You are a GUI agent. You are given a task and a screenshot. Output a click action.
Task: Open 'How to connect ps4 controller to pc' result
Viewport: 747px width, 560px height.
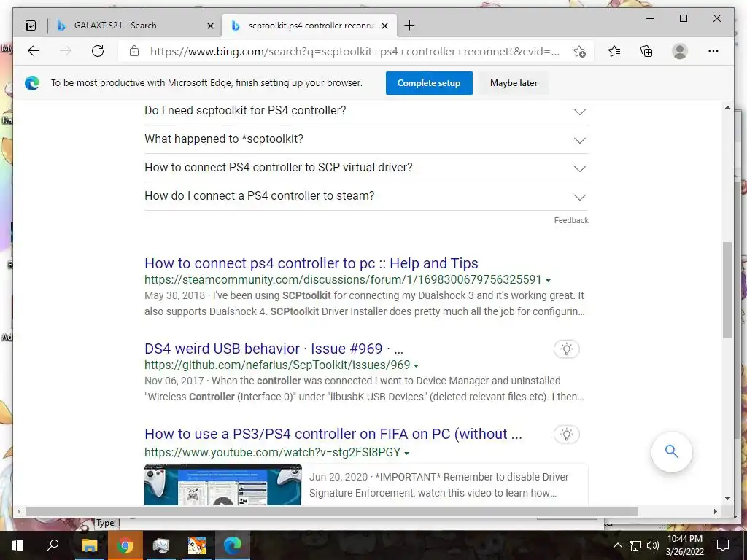pos(311,263)
